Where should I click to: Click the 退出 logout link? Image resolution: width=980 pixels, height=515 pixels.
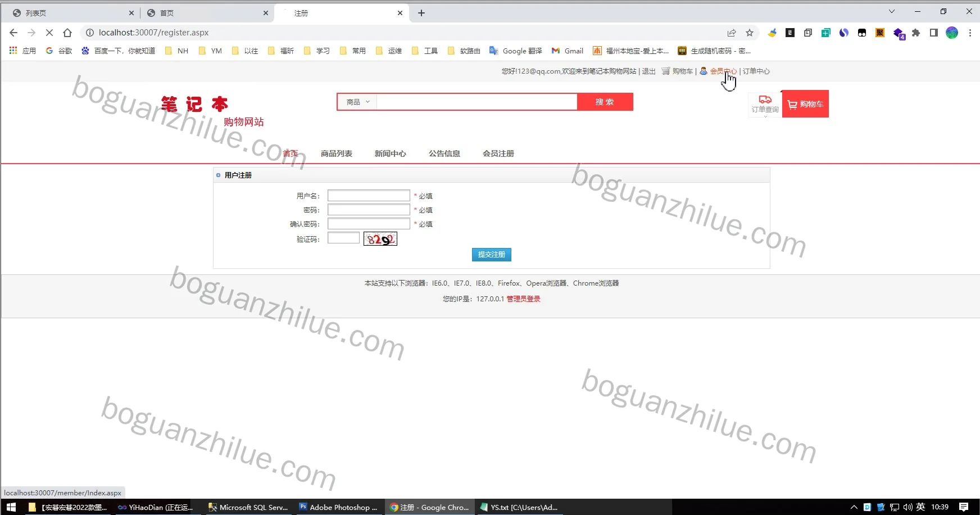[x=649, y=71]
